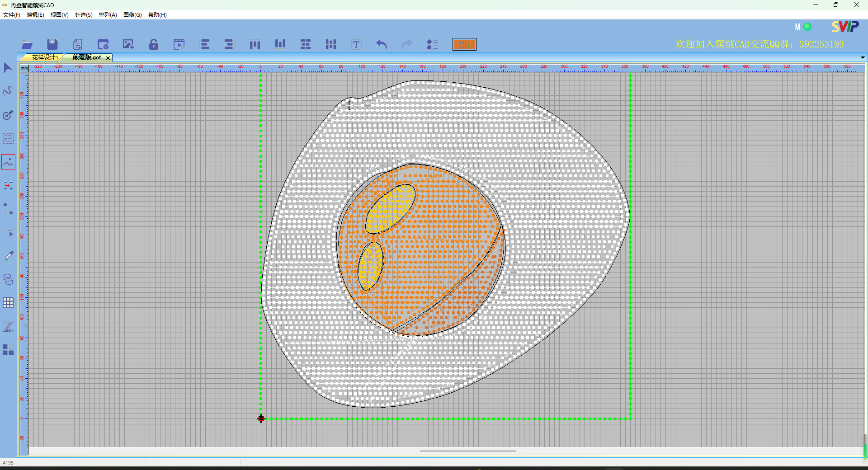Select the freehand curve drawing tool
The image size is (868, 470).
pos(8,91)
